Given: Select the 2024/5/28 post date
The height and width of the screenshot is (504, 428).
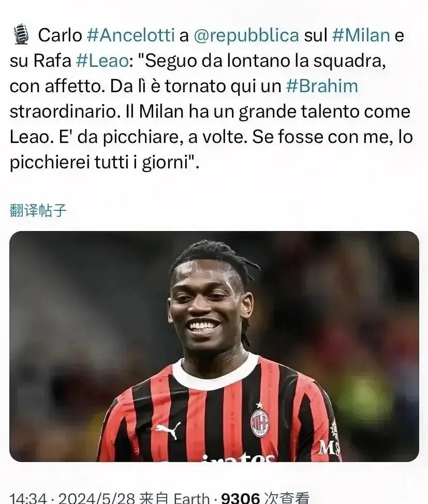Looking at the screenshot, I should click(x=96, y=498).
